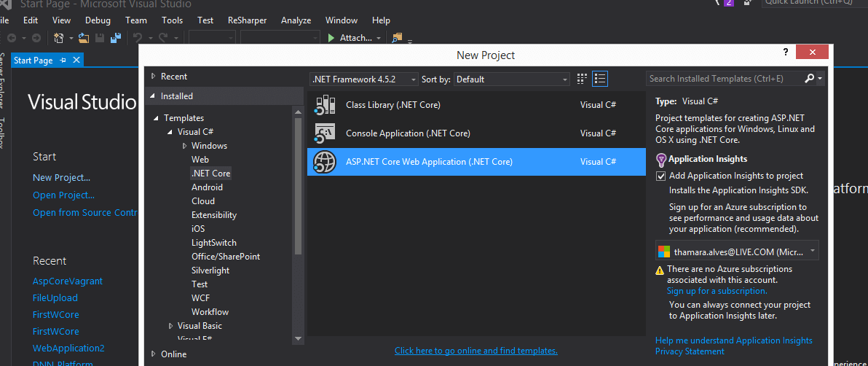The image size is (868, 366).
Task: Click the Undo toolbar icon
Action: (138, 38)
